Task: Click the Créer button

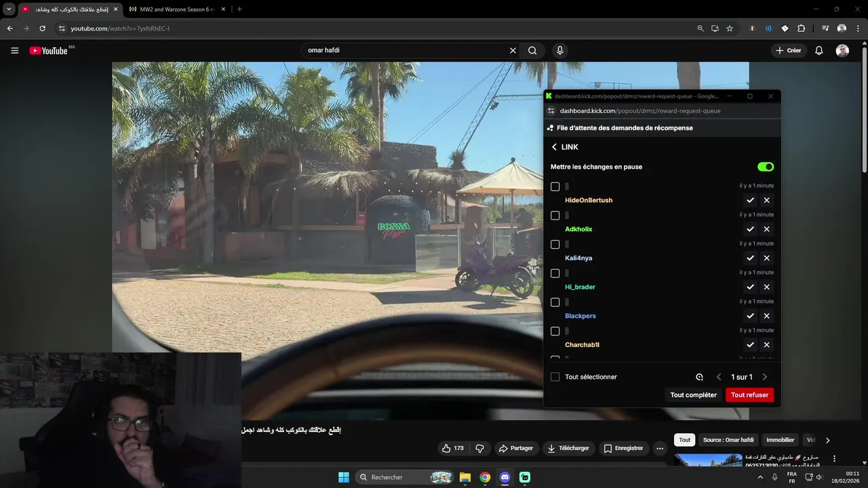Action: point(788,50)
